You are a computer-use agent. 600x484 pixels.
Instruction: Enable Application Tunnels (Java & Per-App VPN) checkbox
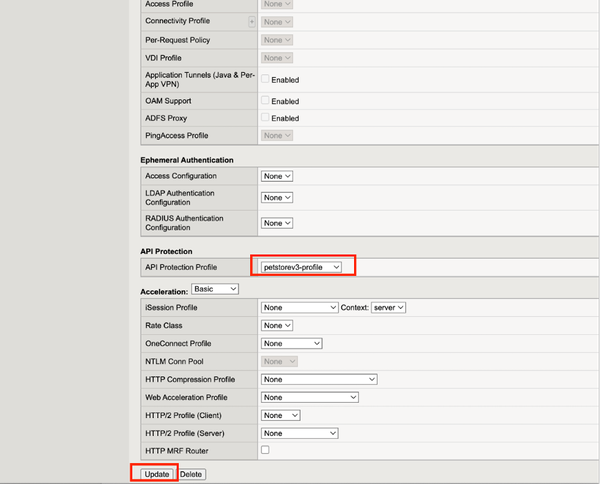coord(265,79)
